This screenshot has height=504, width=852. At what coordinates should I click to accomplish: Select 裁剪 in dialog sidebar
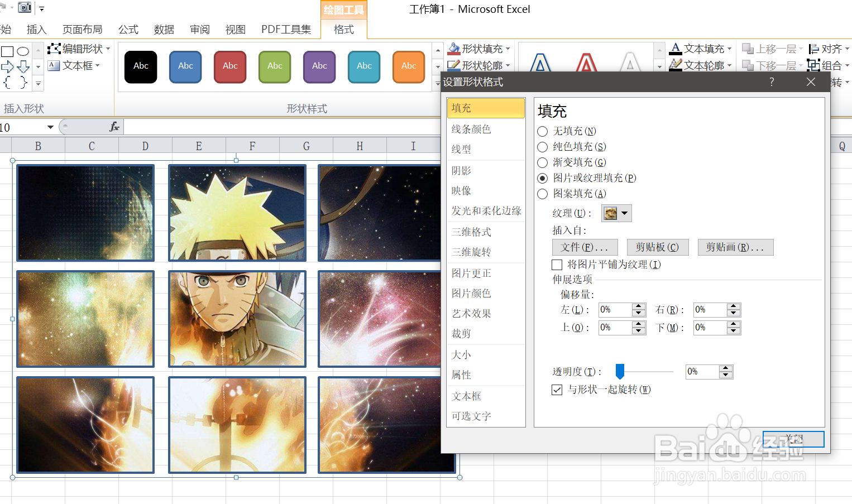tap(486, 333)
